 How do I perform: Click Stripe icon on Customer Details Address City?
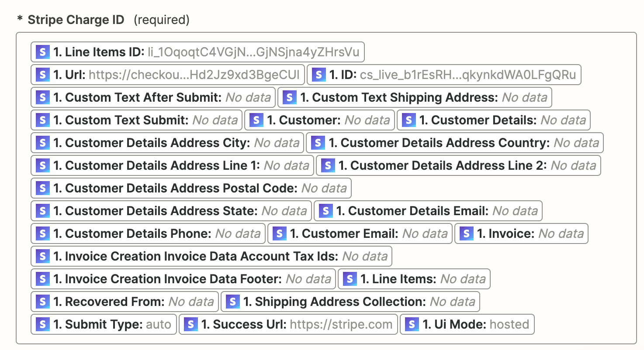(42, 143)
